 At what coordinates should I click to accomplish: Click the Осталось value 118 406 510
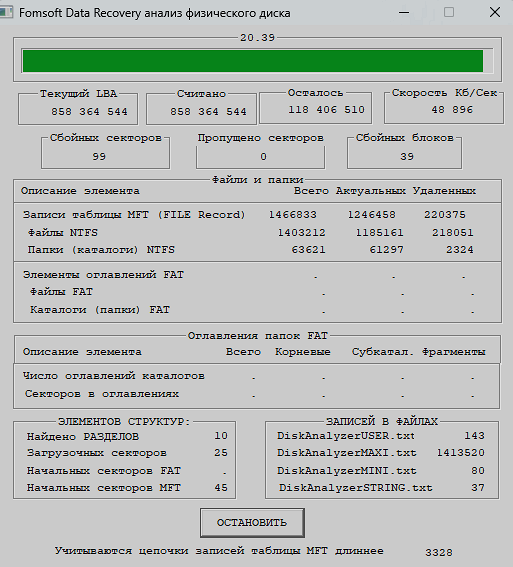tap(326, 110)
